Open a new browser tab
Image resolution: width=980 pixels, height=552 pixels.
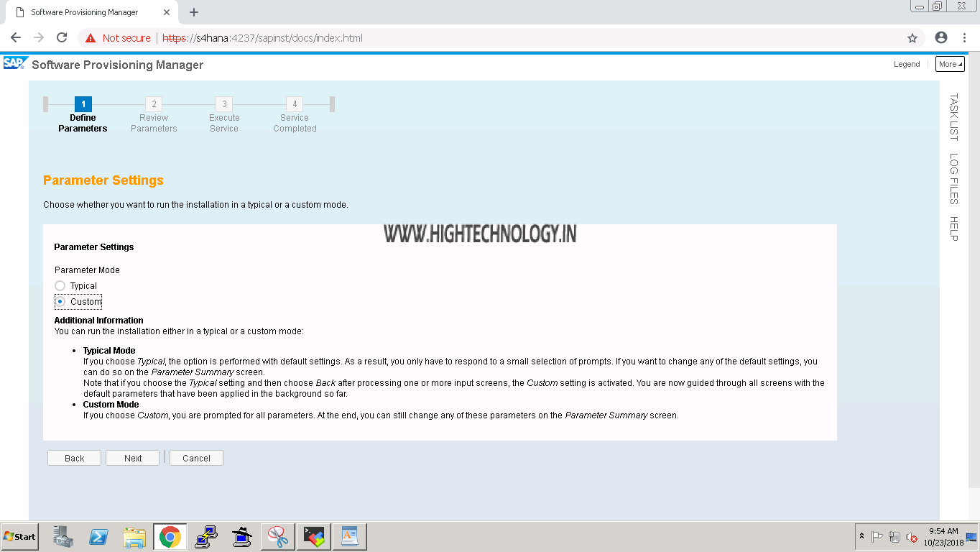click(194, 12)
